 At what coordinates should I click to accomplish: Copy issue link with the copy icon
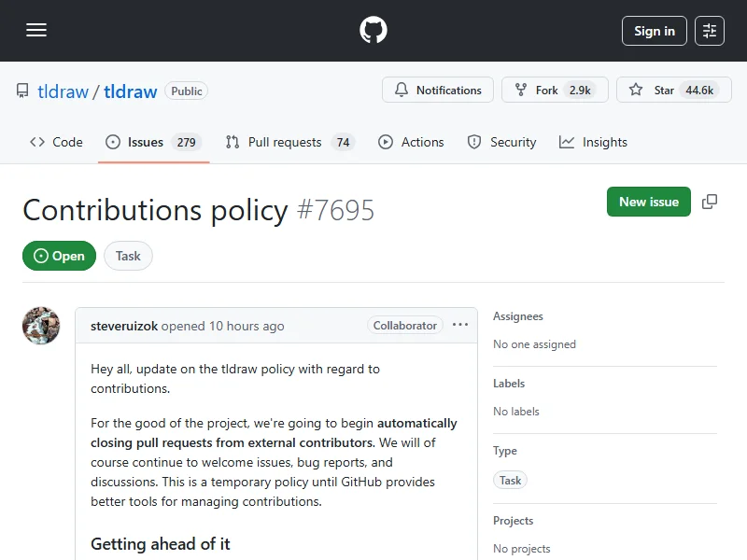click(x=710, y=202)
